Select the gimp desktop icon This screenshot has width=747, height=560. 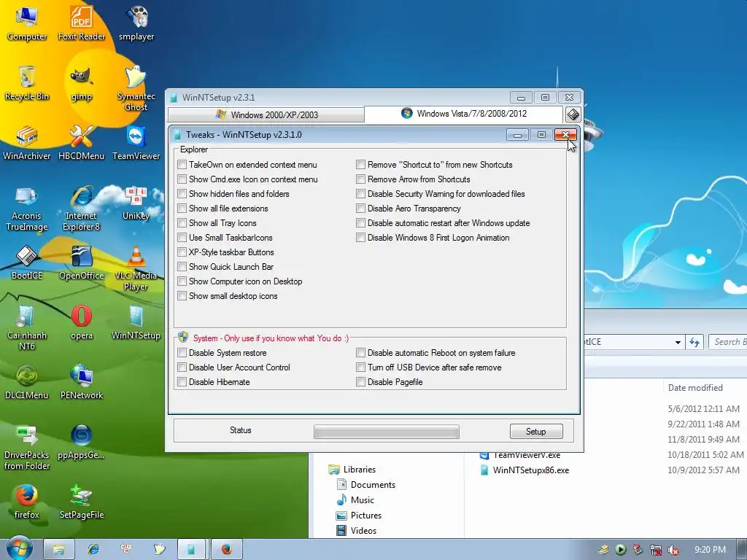(x=82, y=83)
